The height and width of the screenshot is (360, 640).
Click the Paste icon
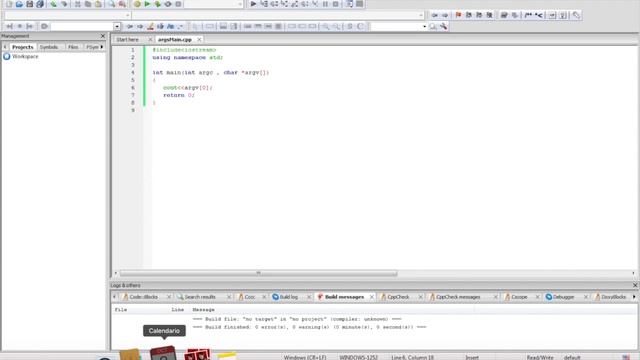tap(98, 4)
